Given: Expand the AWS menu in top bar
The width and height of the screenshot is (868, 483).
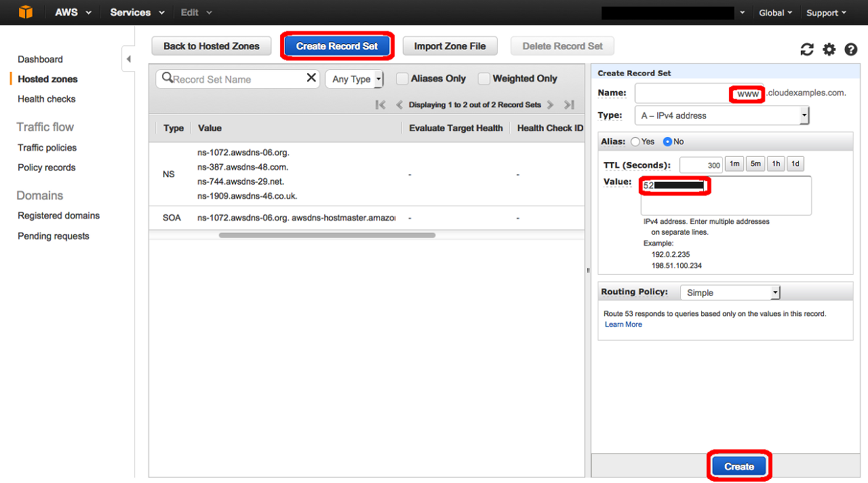Looking at the screenshot, I should 73,12.
